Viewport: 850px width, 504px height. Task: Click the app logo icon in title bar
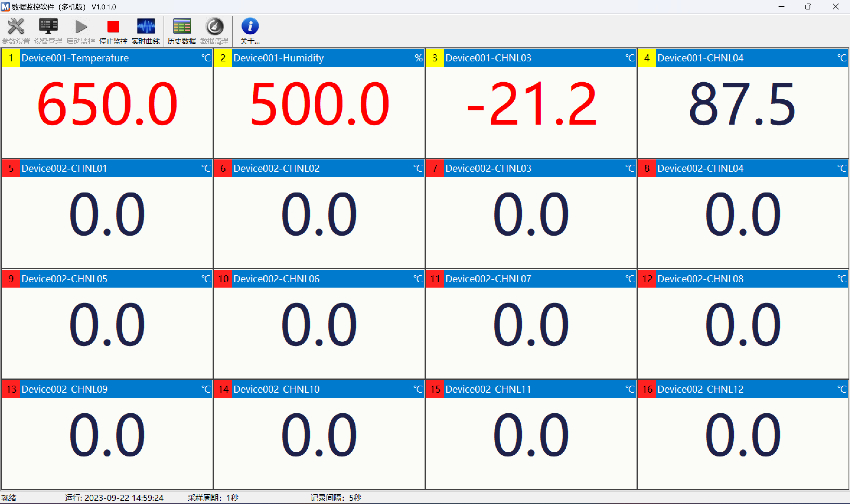click(x=5, y=6)
